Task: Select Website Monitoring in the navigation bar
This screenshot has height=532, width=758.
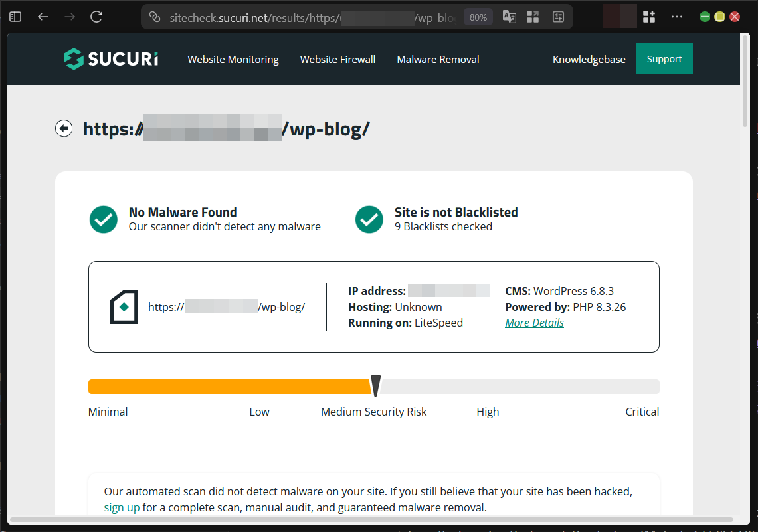Action: click(233, 59)
